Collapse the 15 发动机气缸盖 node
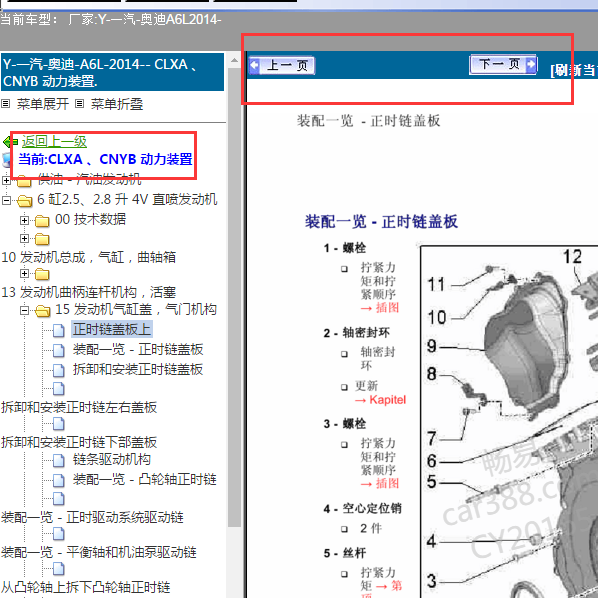This screenshot has width=598, height=598. [24, 310]
